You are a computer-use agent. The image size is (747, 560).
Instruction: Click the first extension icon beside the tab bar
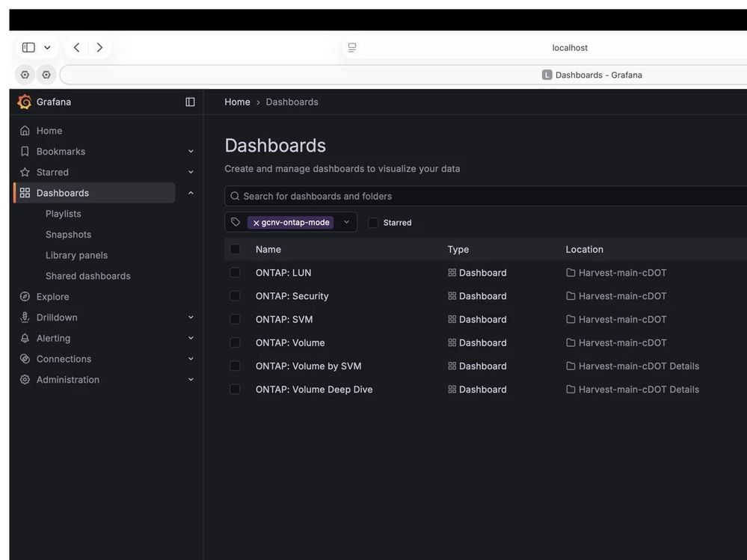pos(25,75)
